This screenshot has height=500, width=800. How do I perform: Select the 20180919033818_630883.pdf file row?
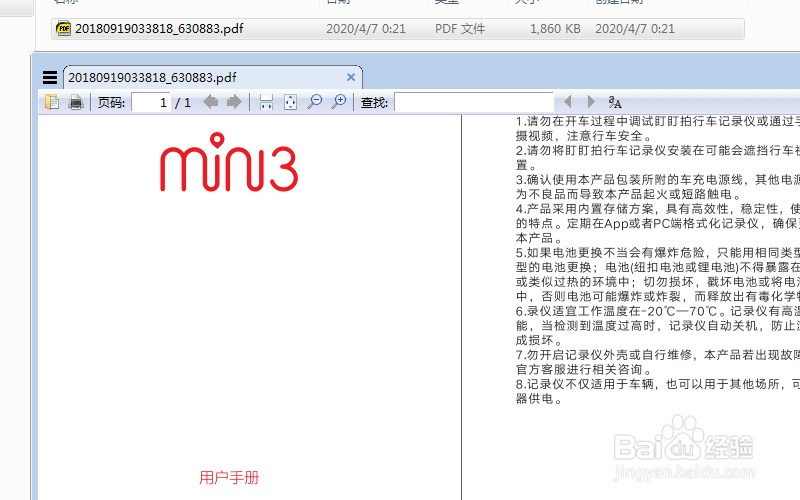398,29
